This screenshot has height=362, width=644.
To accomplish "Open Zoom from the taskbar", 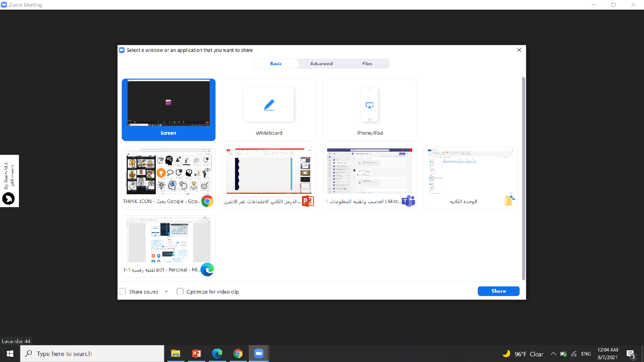I will coord(258,354).
